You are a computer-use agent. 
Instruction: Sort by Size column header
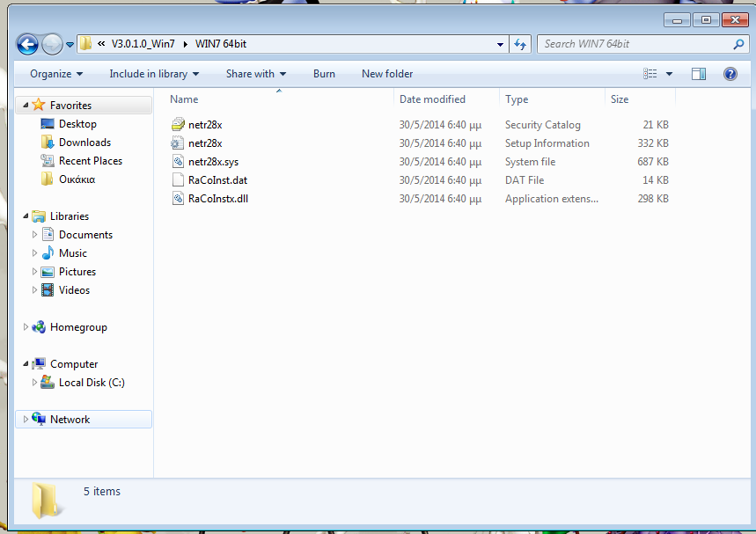pos(641,99)
